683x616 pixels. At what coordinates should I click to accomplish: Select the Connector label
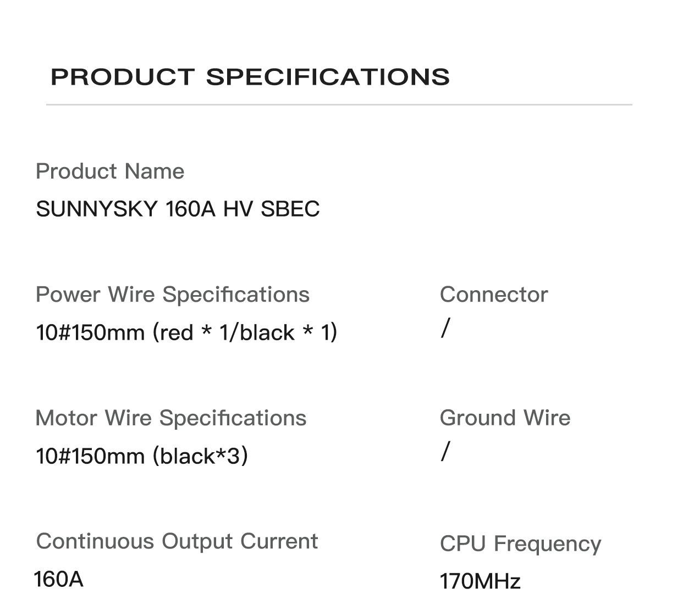tap(494, 295)
